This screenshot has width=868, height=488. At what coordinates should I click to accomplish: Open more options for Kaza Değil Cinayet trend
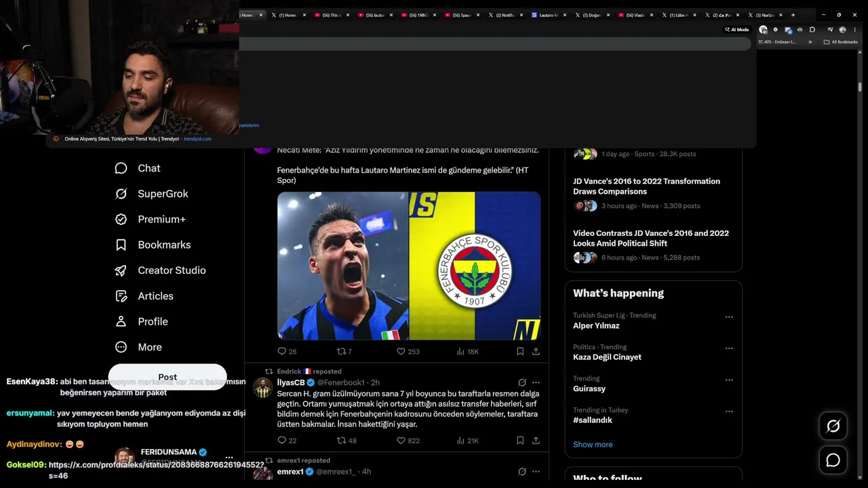(729, 348)
